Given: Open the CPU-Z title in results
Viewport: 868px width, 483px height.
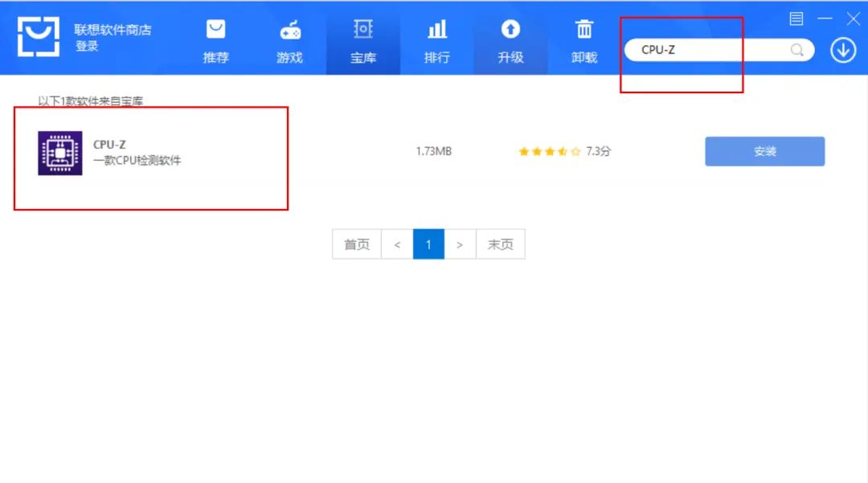Looking at the screenshot, I should tap(109, 145).
